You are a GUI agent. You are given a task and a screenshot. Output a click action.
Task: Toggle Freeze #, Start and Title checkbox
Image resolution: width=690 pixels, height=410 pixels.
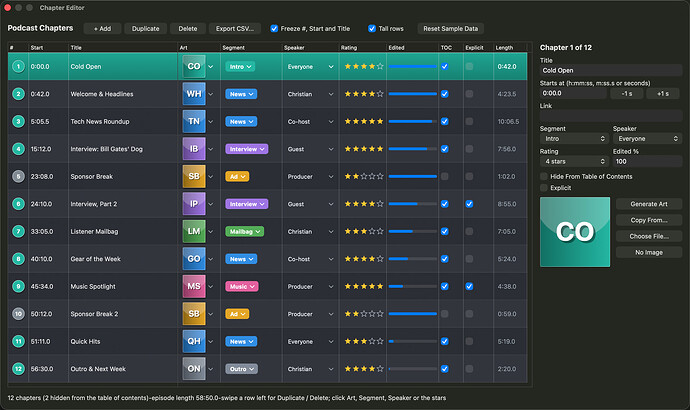(x=274, y=29)
